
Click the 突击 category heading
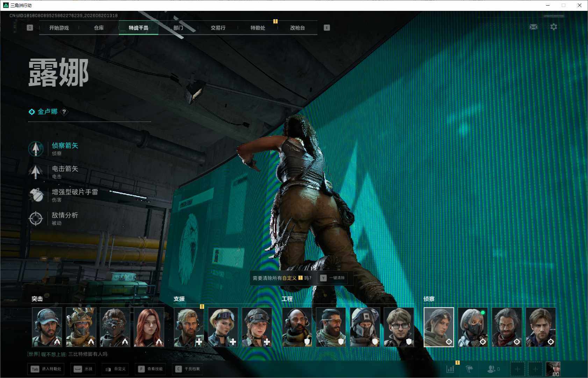tap(37, 299)
